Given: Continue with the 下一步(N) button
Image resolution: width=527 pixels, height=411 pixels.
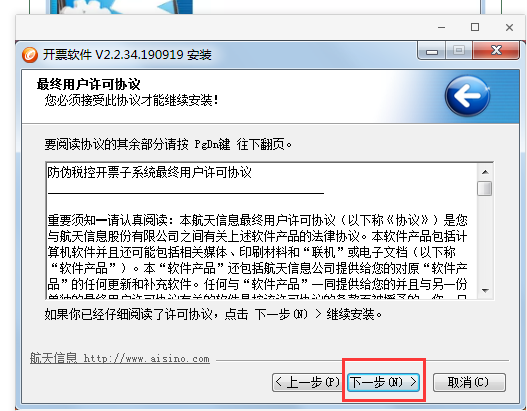Looking at the screenshot, I should (383, 382).
